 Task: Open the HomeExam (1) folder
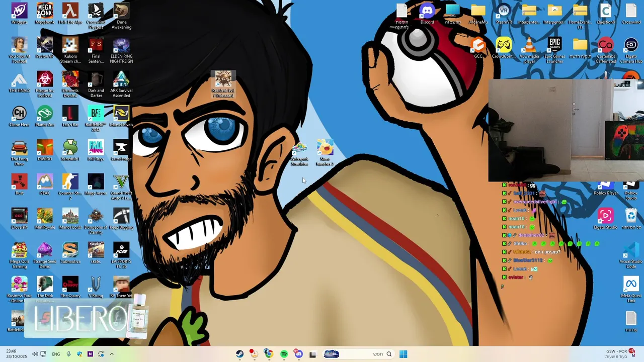pos(580,16)
